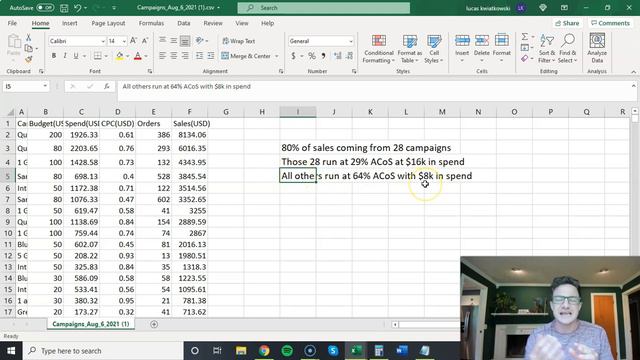The width and height of the screenshot is (640, 360).
Task: Click the Decrease Font Size icon
Action: tap(145, 41)
